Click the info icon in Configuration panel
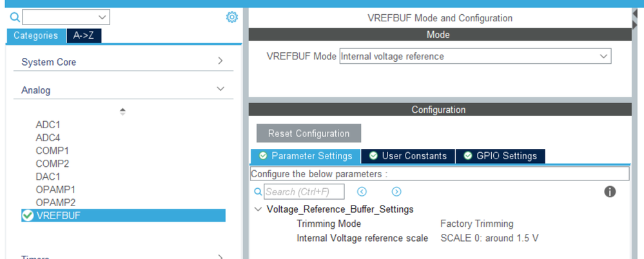This screenshot has width=644, height=259. pos(610,192)
